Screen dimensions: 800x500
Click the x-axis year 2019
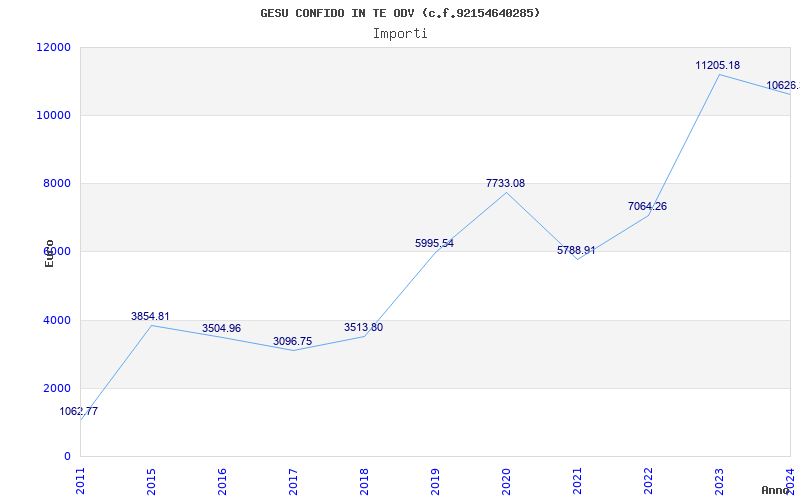pyautogui.click(x=435, y=481)
